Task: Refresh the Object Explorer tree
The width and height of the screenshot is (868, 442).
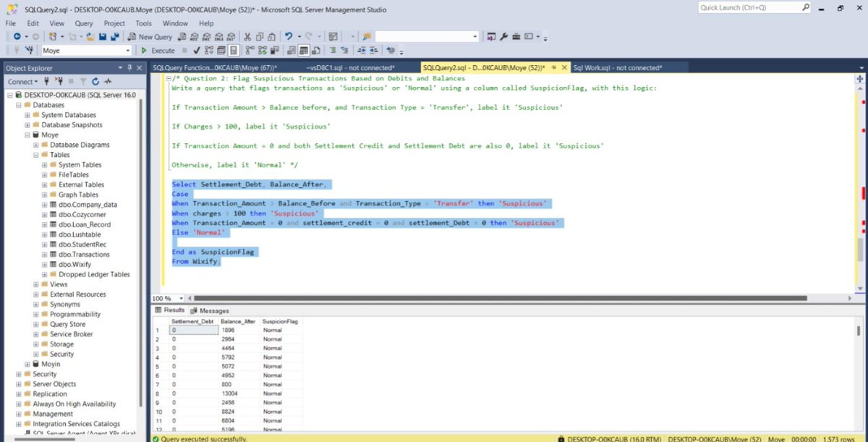Action: [x=95, y=81]
